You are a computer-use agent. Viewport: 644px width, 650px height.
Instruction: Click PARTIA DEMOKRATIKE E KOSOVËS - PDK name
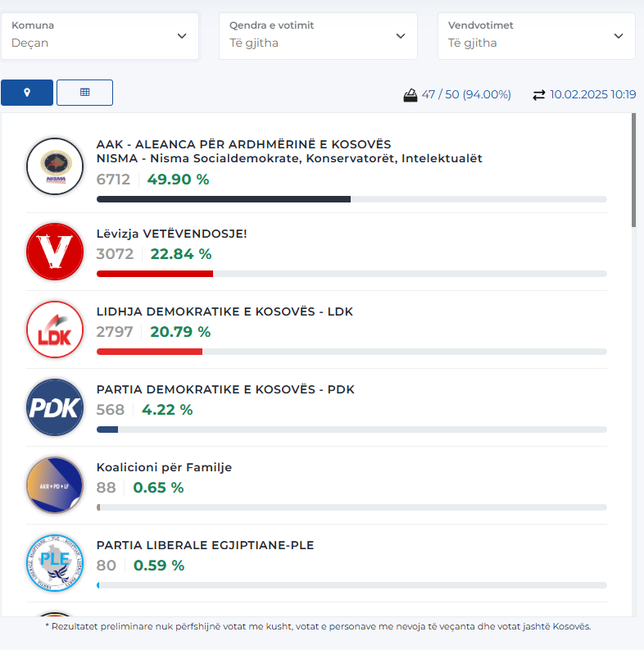225,389
